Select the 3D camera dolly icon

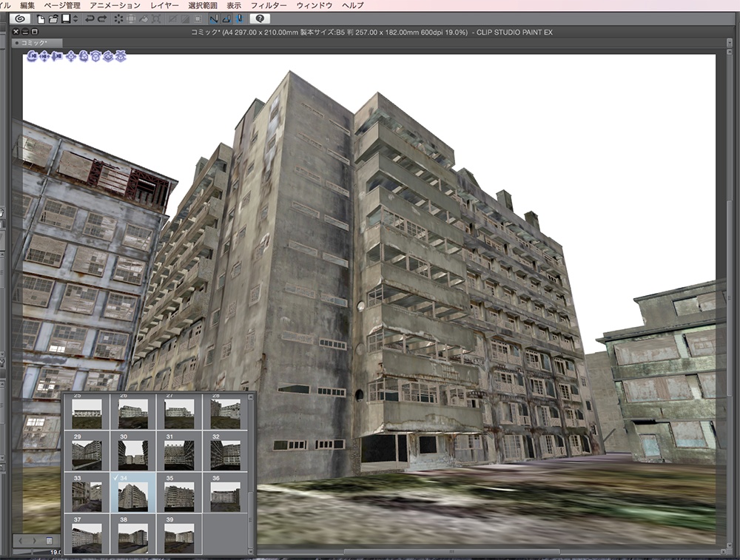[57, 57]
